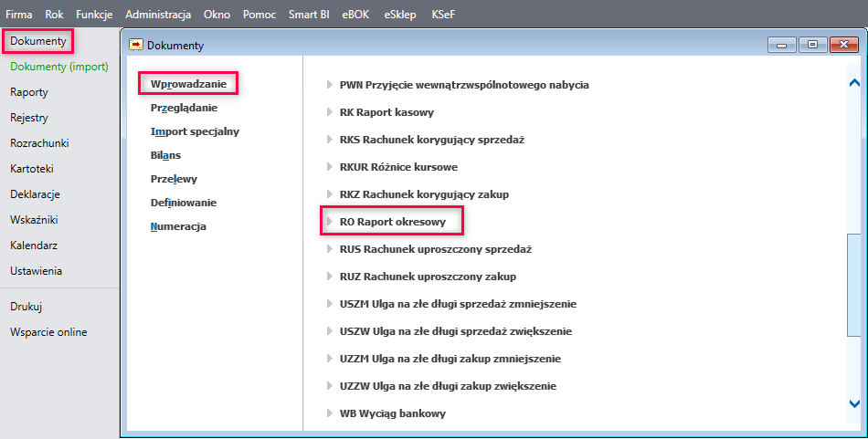Click the vertical scrollbar thumb
Viewport: 868px width, 439px height.
[854, 285]
